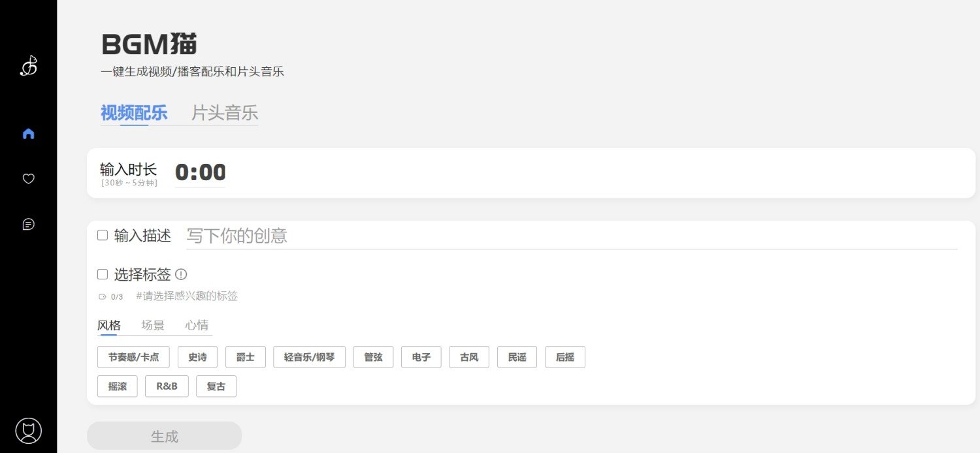The width and height of the screenshot is (980, 453).
Task: Click the 0:00 duration field
Action: (200, 172)
